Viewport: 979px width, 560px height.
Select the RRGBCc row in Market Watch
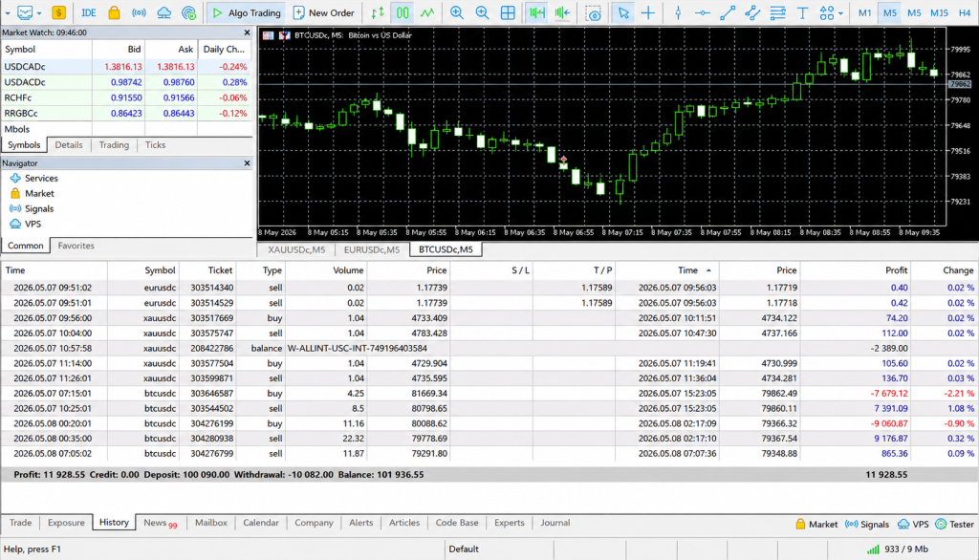coord(126,113)
